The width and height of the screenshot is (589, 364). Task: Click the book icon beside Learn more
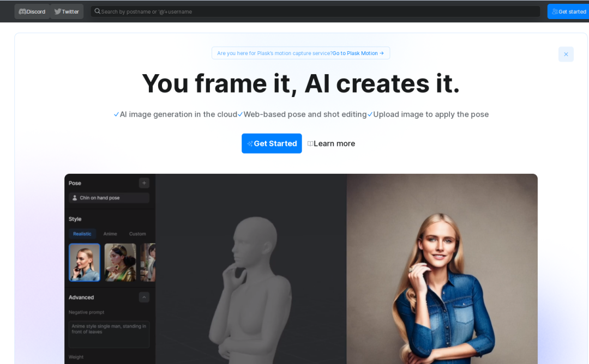310,144
